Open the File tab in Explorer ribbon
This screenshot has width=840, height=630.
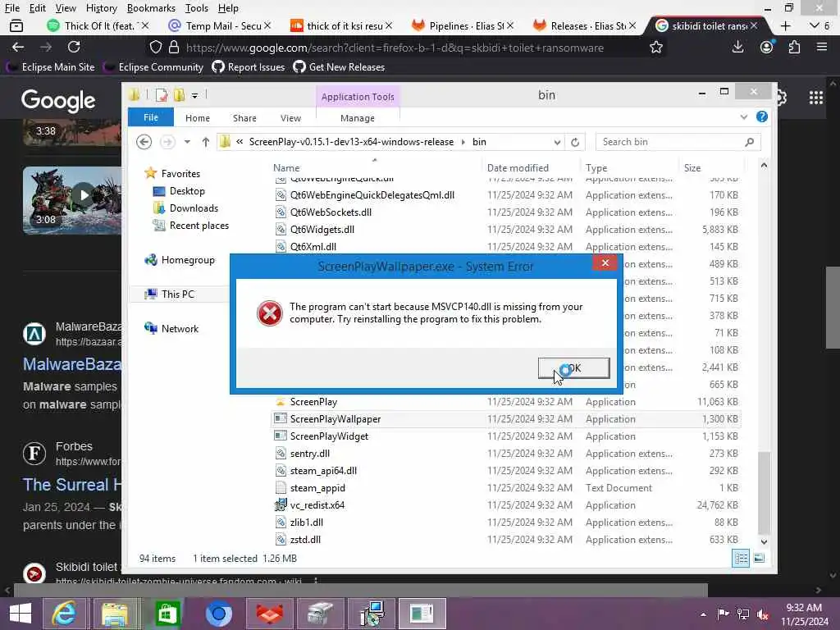tap(151, 117)
